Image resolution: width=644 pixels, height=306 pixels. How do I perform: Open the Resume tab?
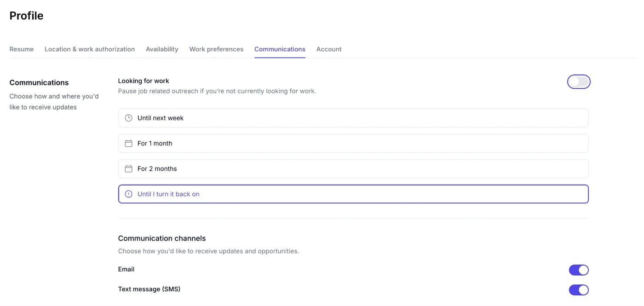22,49
